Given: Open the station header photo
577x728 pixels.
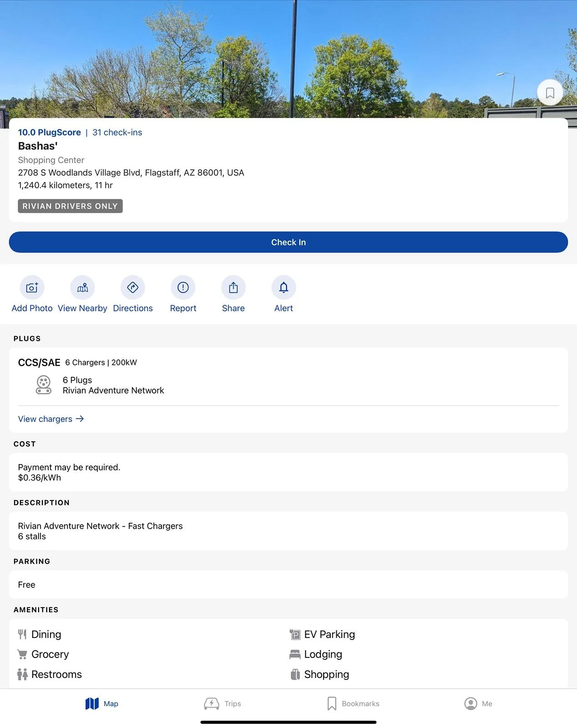Looking at the screenshot, I should coord(288,59).
